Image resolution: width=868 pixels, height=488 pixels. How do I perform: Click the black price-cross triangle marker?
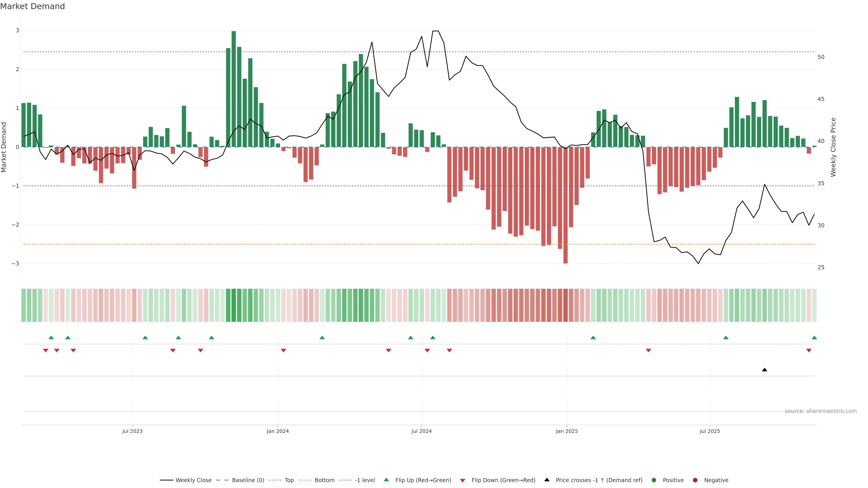(764, 370)
